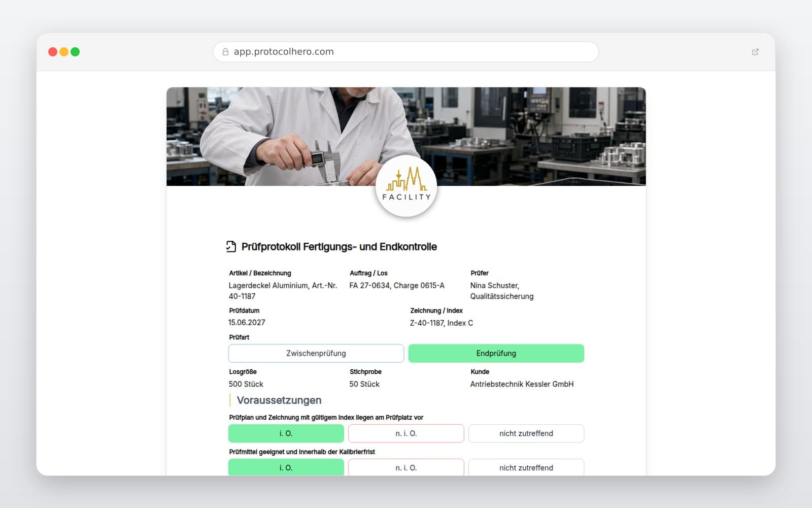Click the Losgröße value 500 Stück
Viewport: 812px width, 508px height.
pos(246,384)
